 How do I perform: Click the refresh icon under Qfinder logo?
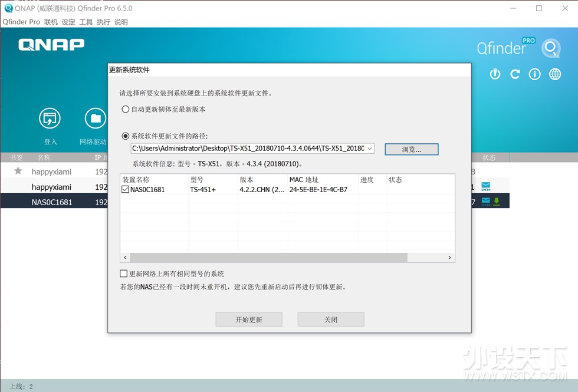click(x=515, y=74)
